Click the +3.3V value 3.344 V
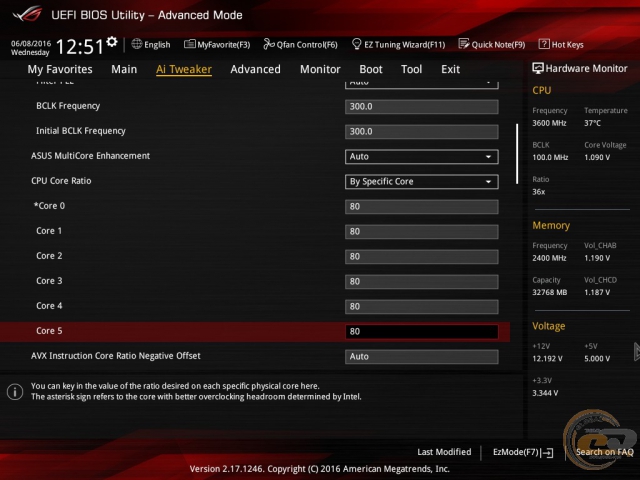Image resolution: width=640 pixels, height=480 pixels. (x=545, y=393)
